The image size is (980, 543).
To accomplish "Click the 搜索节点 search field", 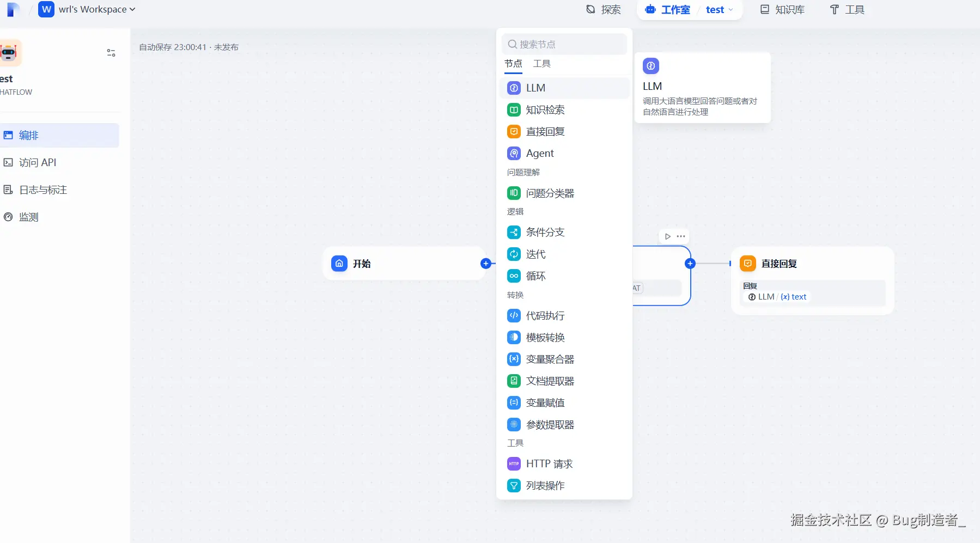I will click(x=564, y=44).
